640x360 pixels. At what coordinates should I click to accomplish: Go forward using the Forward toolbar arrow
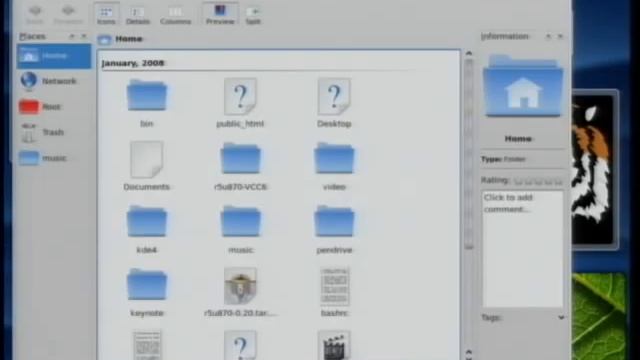(x=68, y=15)
